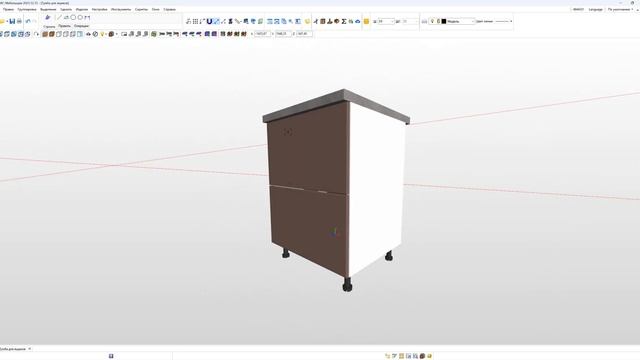
Task: Open the Скрипты menu
Action: click(x=141, y=9)
